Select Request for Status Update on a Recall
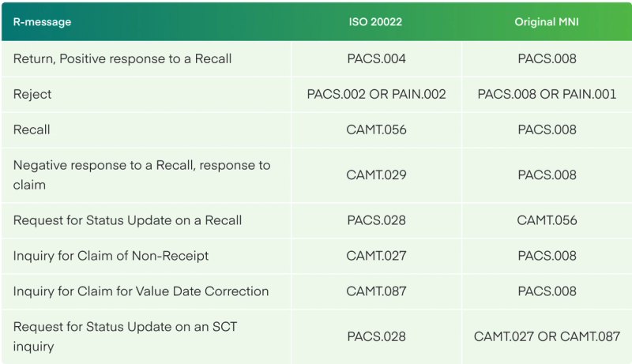 (x=127, y=220)
